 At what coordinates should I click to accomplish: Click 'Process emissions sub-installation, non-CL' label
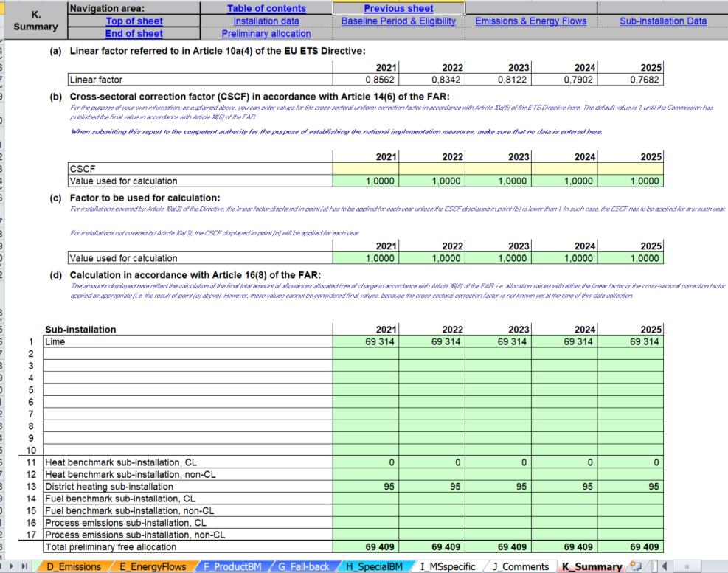click(x=188, y=535)
